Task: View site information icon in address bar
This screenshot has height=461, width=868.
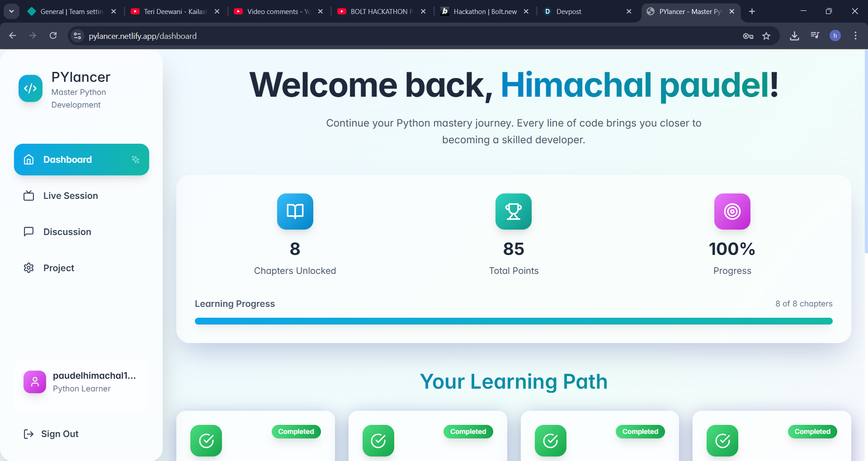Action: 78,36
